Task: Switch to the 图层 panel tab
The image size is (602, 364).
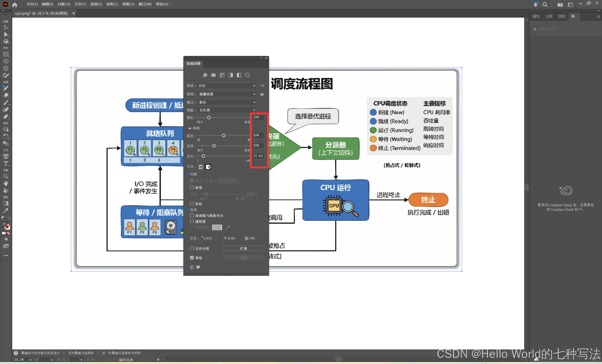Action: point(562,16)
